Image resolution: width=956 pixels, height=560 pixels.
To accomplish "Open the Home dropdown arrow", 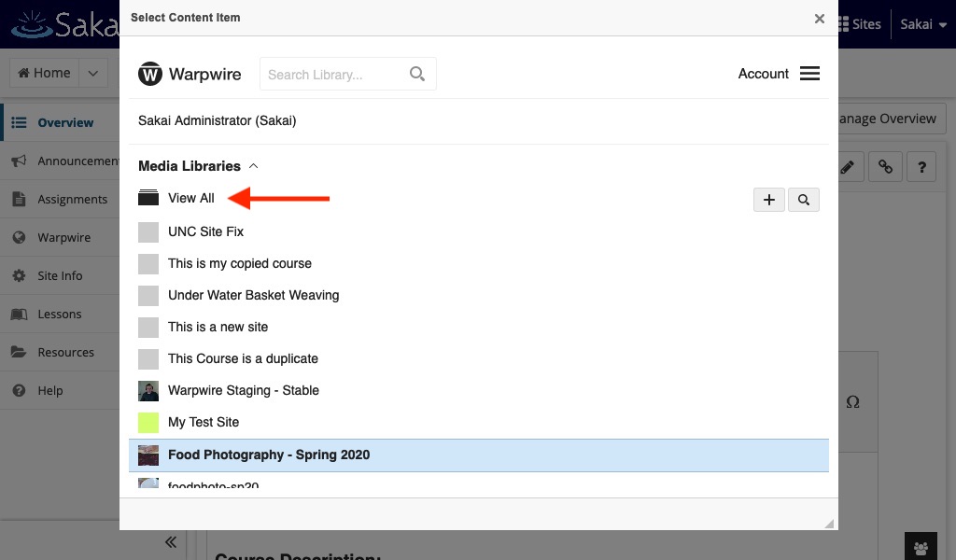I will click(92, 73).
